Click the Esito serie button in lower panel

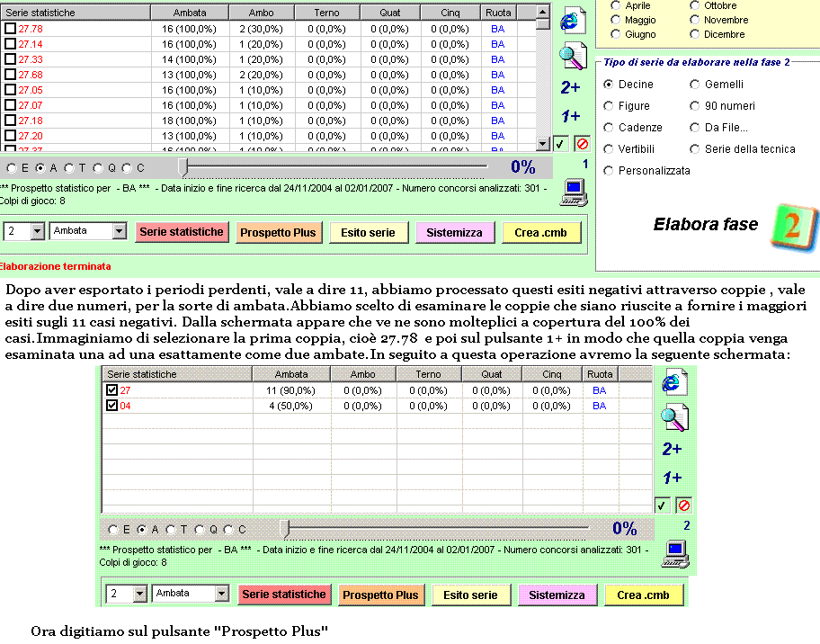pos(470,595)
